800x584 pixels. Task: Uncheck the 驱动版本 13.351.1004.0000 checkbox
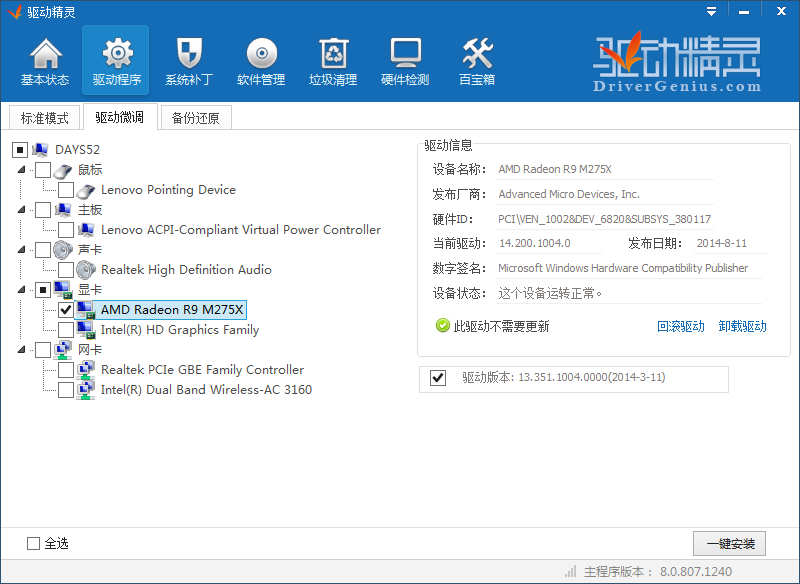[438, 378]
